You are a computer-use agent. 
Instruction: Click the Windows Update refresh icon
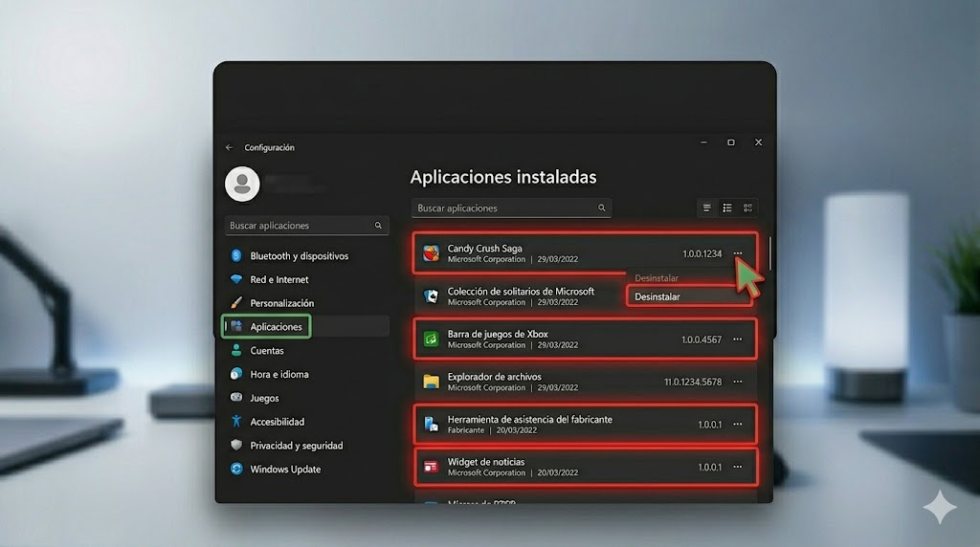point(236,469)
